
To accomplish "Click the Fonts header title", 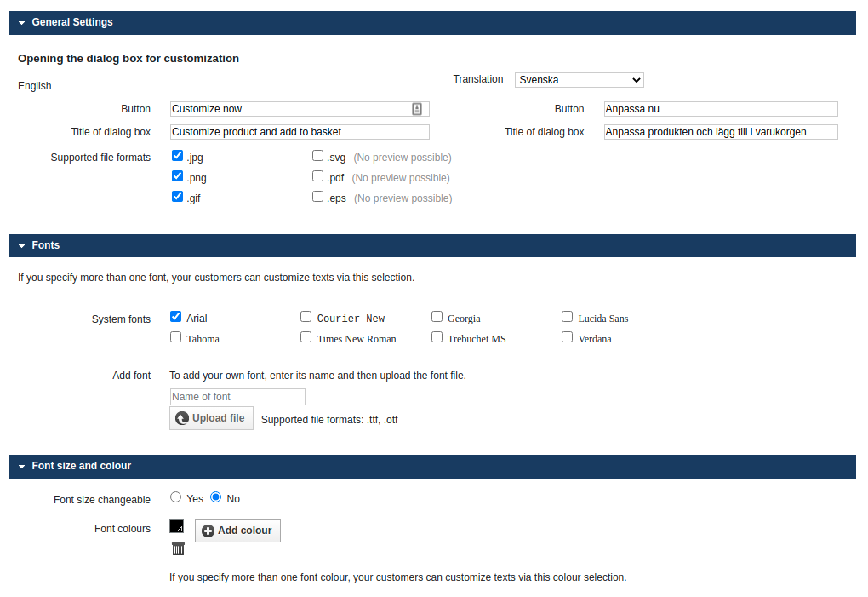I will click(x=45, y=245).
